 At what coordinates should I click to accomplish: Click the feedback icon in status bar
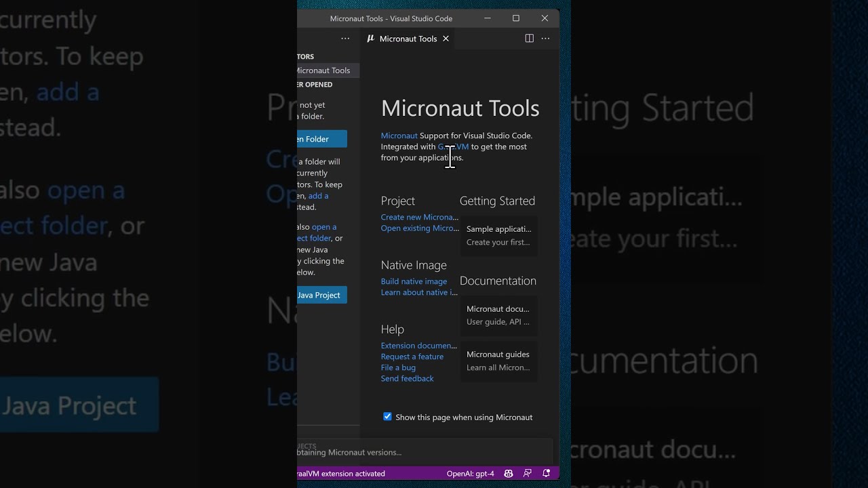coord(528,474)
